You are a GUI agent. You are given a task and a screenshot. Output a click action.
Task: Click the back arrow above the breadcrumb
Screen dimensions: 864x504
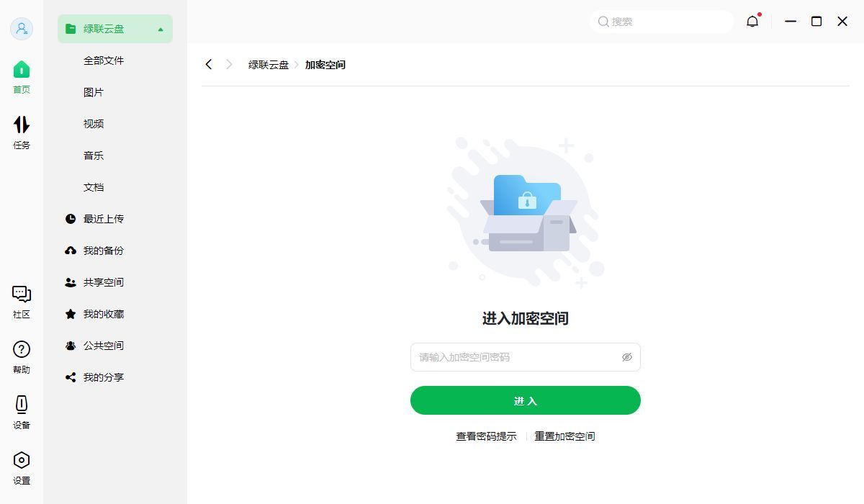(208, 64)
